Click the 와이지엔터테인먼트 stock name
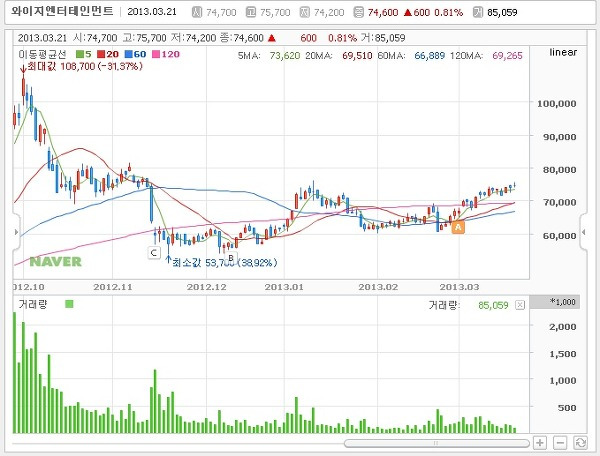The width and height of the screenshot is (600, 456). (62, 11)
